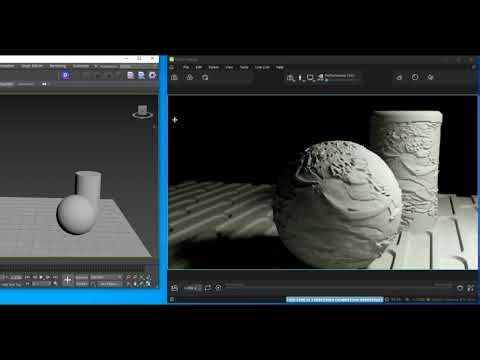Image resolution: width=480 pixels, height=360 pixels.
Task: Click the last icon in Vantage right toolbar group
Action: pos(430,77)
